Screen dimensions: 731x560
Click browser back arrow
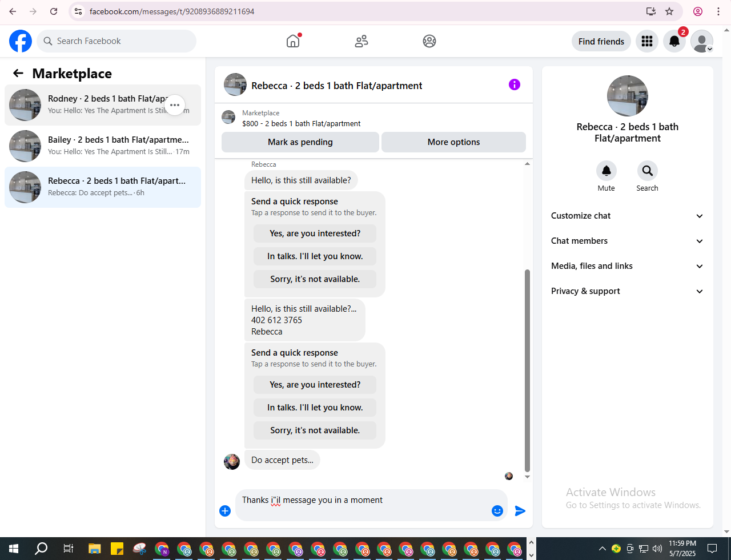pyautogui.click(x=13, y=11)
